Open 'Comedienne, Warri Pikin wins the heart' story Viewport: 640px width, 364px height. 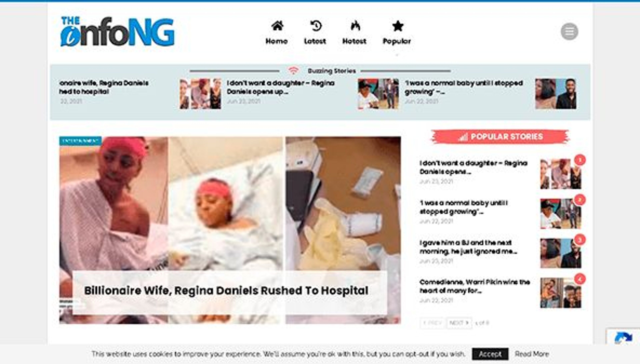click(x=475, y=286)
